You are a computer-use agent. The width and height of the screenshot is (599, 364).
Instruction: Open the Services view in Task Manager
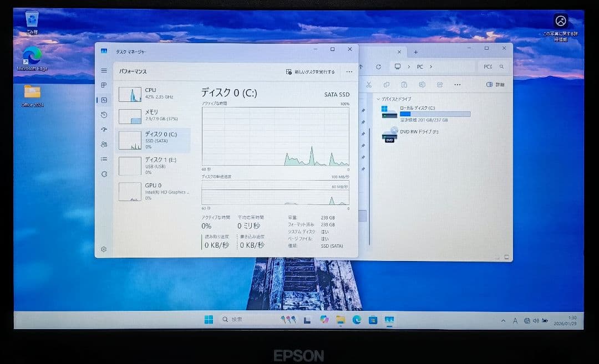103,174
